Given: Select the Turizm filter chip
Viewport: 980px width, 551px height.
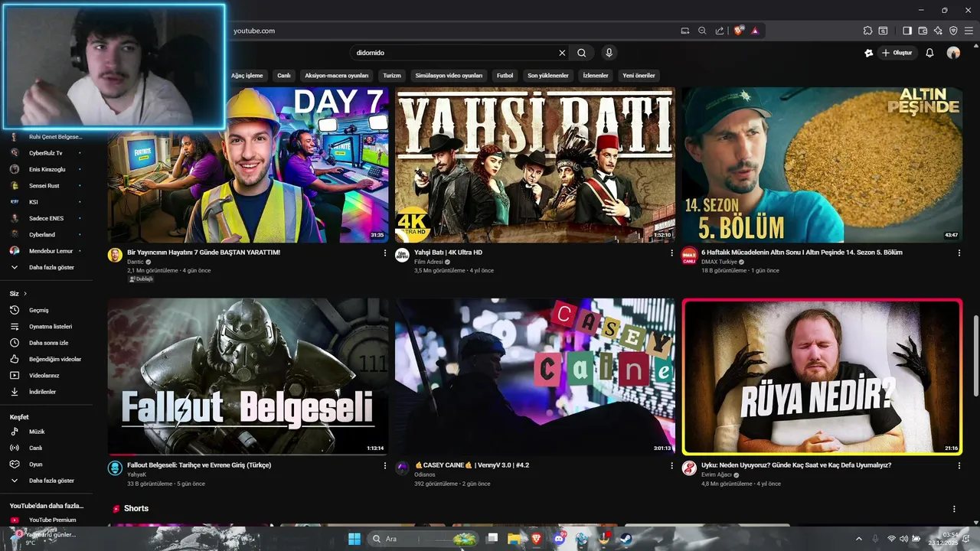Looking at the screenshot, I should pos(392,76).
